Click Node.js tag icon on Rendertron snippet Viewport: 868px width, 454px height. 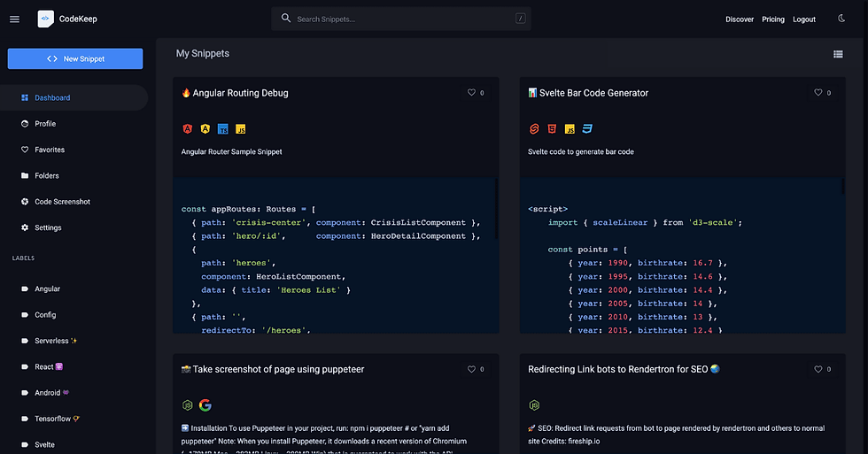534,405
